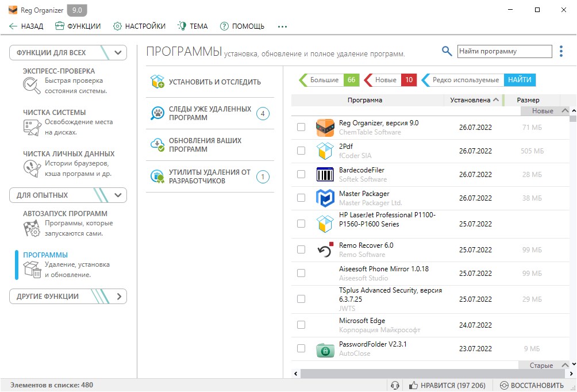Click the Программы box and trash icon
The height and width of the screenshot is (392, 577).
[32, 270]
